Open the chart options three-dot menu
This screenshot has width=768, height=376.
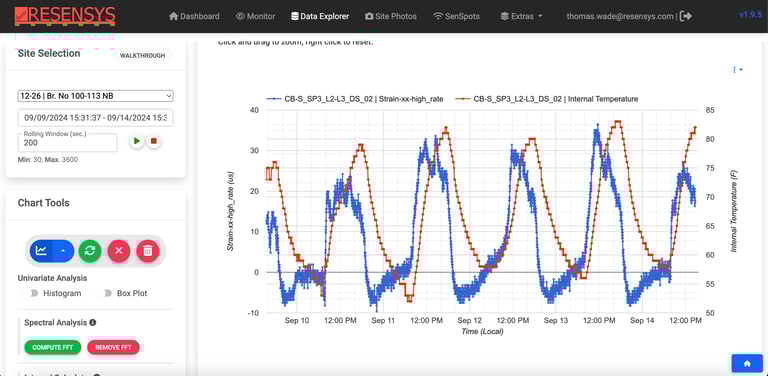(737, 70)
